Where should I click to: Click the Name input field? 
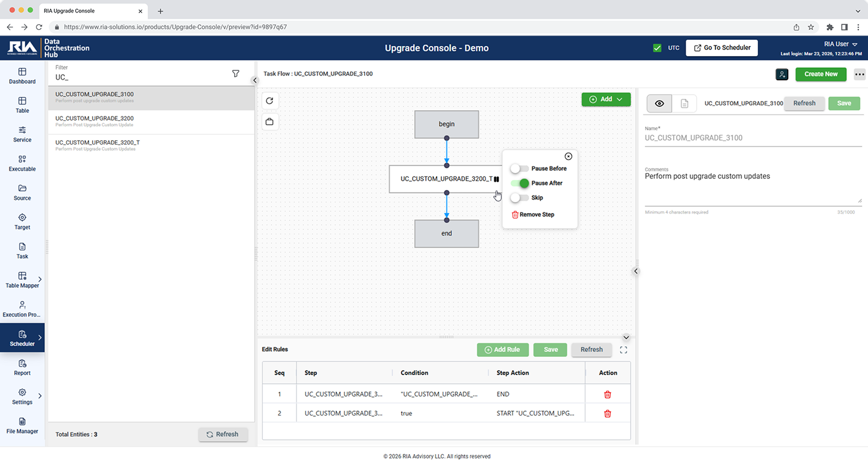(x=753, y=138)
